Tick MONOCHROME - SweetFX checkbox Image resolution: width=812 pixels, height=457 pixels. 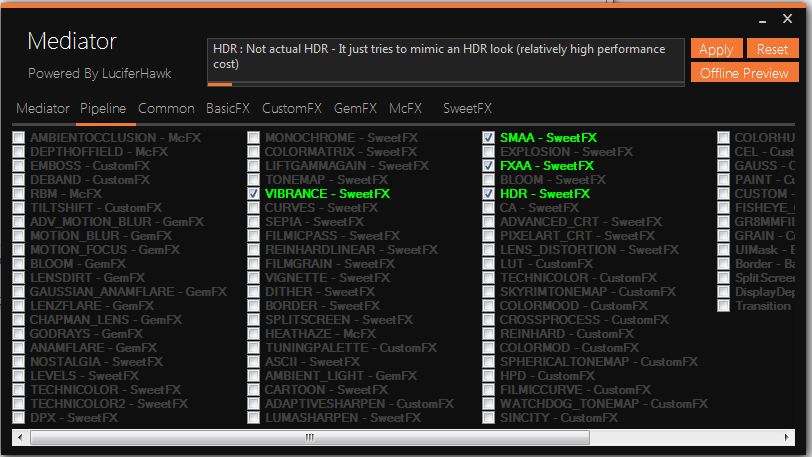(253, 138)
